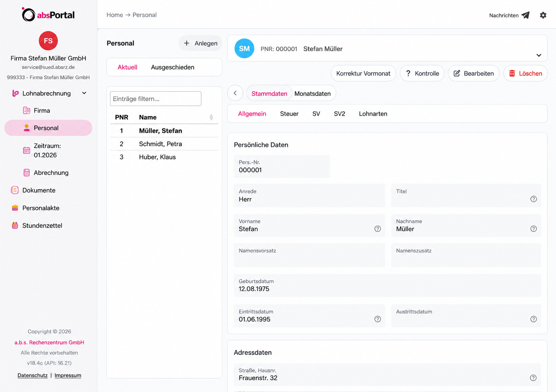
Task: Click the help icon in Eintrittsdatum field
Action: tap(378, 319)
